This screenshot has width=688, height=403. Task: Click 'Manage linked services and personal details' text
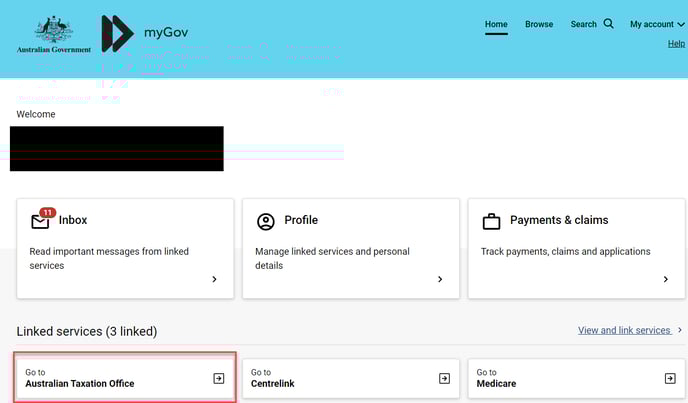(x=333, y=258)
